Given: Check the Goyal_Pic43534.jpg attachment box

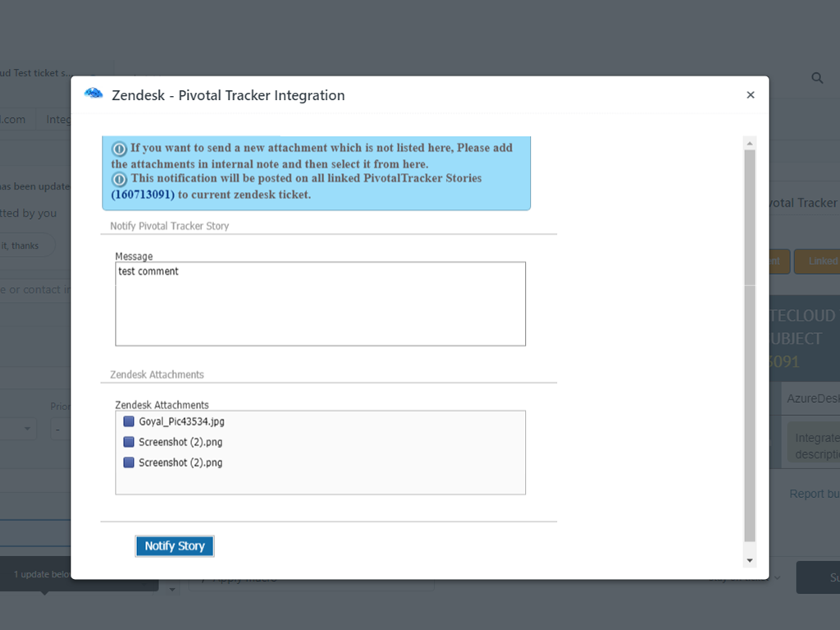Looking at the screenshot, I should pos(128,422).
